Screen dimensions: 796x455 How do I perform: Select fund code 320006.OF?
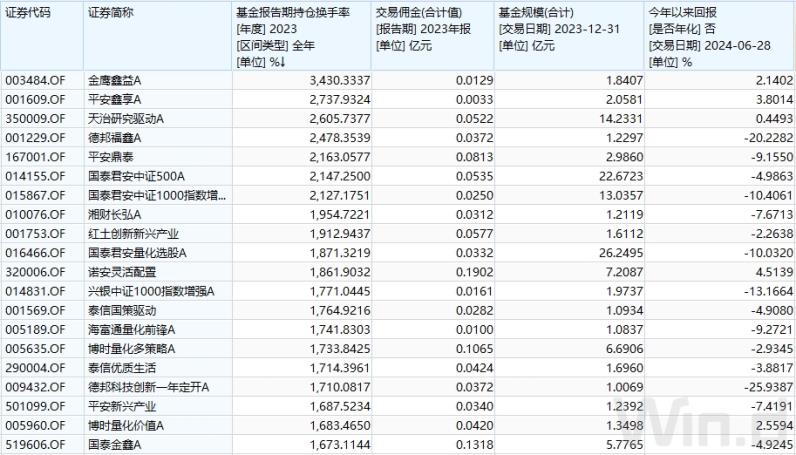pos(36,272)
